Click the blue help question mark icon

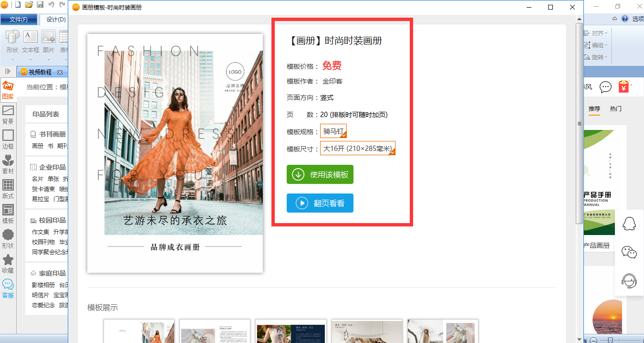(x=625, y=19)
